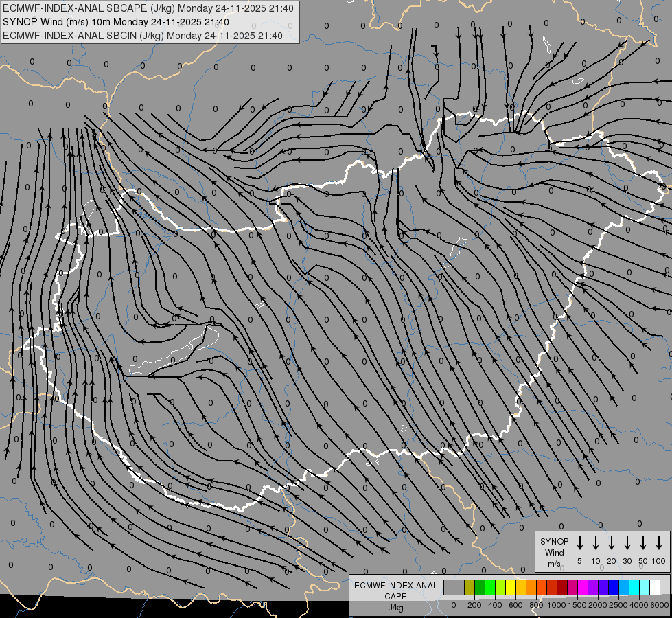Select the pure yellow CAPE legend swatch
The width and height of the screenshot is (672, 618).
point(511,587)
